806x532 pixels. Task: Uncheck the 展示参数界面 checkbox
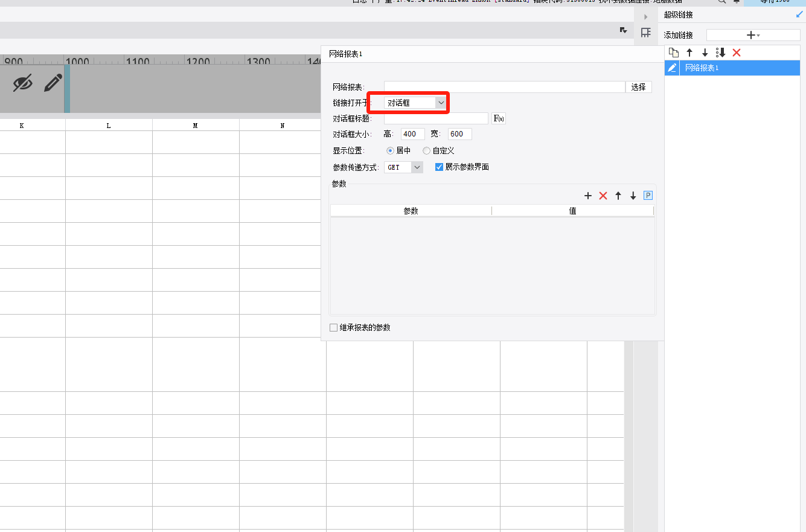coord(439,167)
